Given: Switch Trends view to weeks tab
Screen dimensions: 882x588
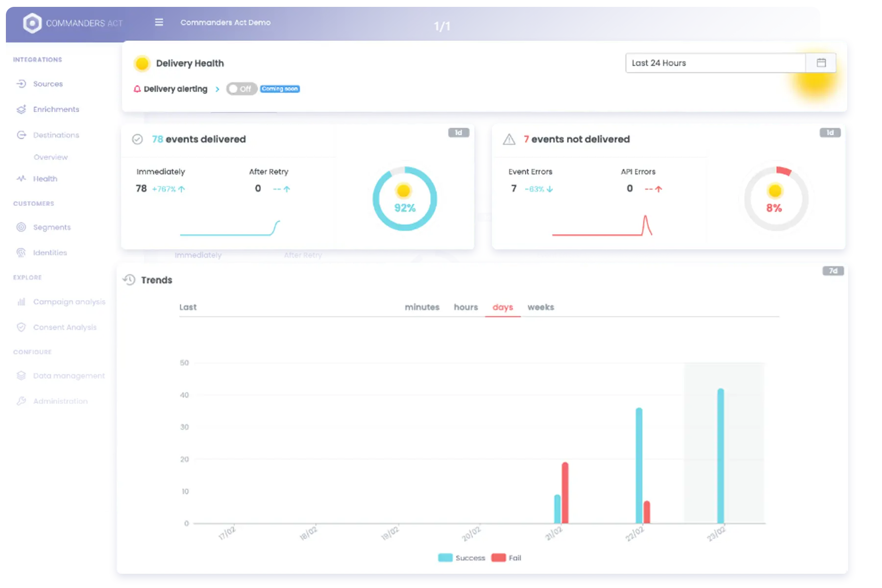Looking at the screenshot, I should tap(540, 307).
